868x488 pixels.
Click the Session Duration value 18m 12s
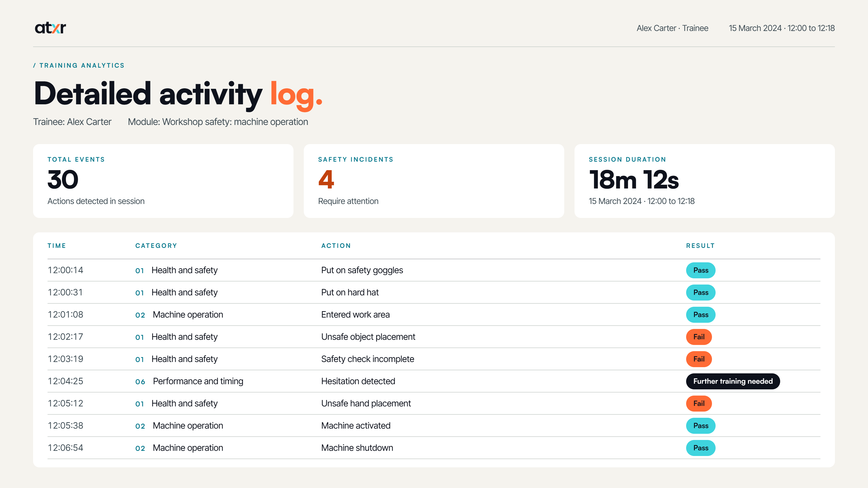point(633,179)
